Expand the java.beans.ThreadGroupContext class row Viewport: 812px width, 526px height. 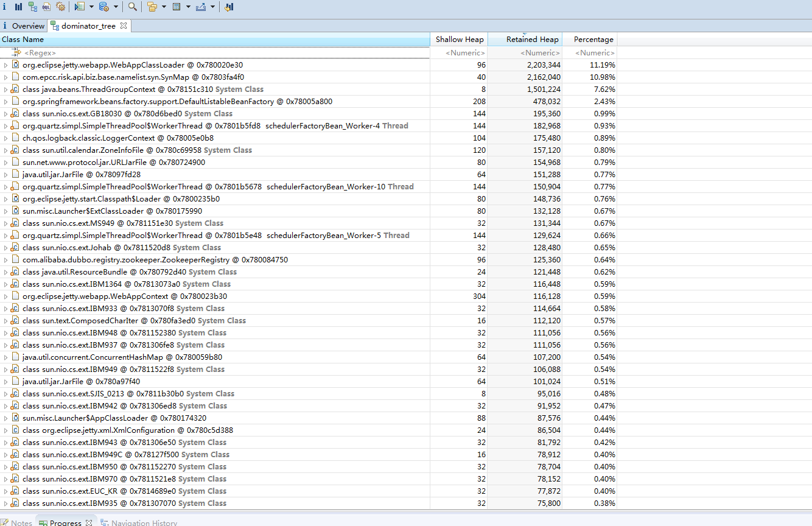coord(5,89)
